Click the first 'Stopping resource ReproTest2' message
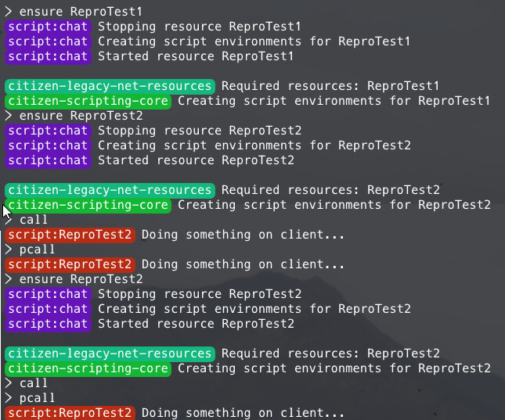The height and width of the screenshot is (420, 505). pyautogui.click(x=200, y=131)
